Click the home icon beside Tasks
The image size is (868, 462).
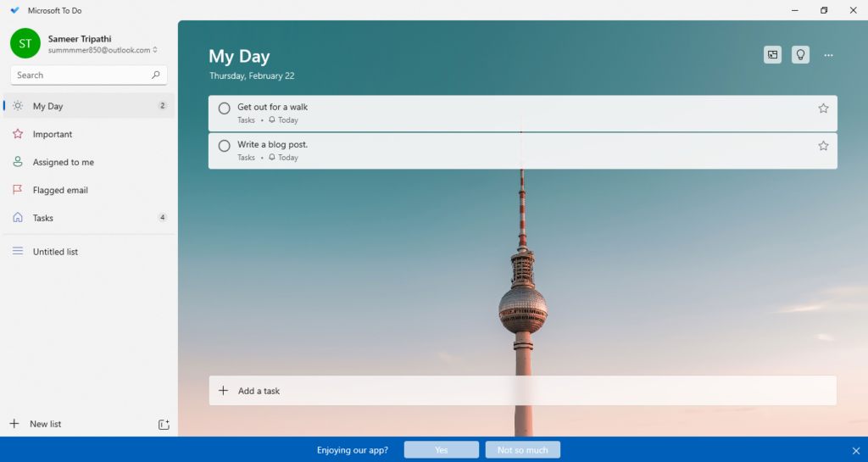[18, 218]
